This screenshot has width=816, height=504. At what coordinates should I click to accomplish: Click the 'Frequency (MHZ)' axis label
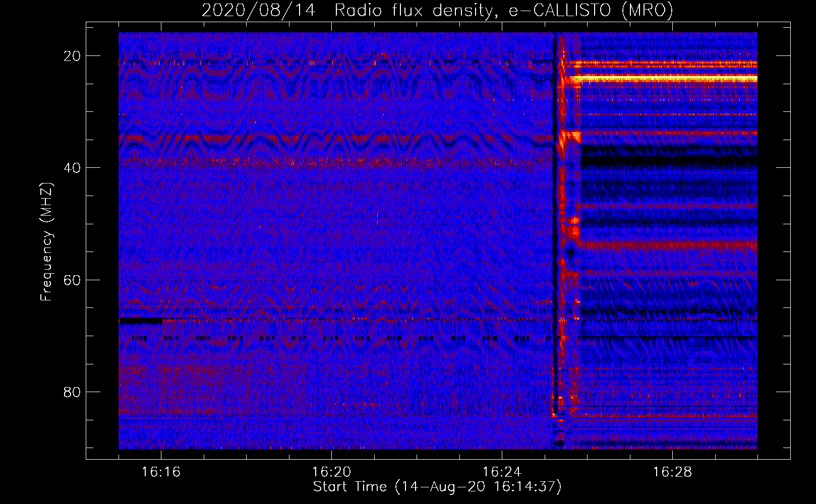click(46, 242)
